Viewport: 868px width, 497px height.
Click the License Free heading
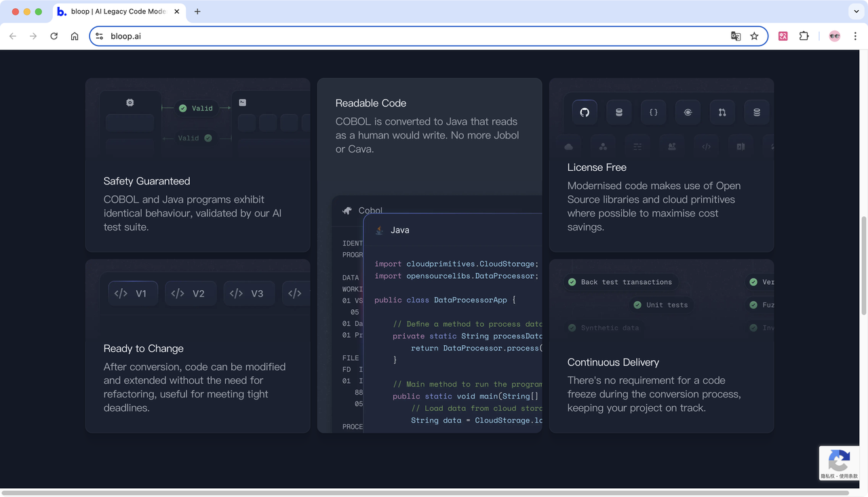coord(597,167)
